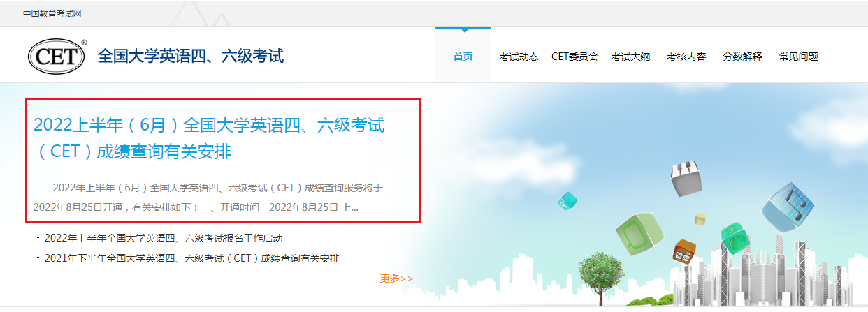
Task: Click the green rounded cube icon
Action: click(638, 234)
